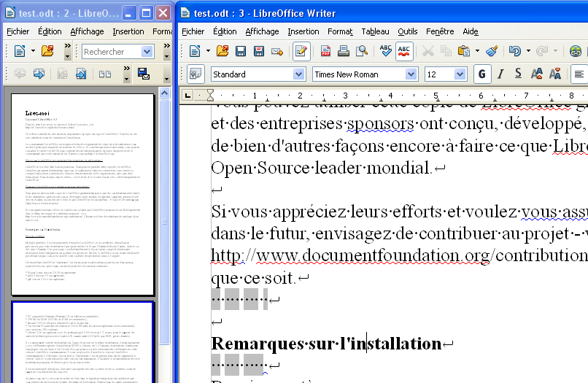
Task: Click the http://www.documentfoundation.org link text
Action: [350, 255]
